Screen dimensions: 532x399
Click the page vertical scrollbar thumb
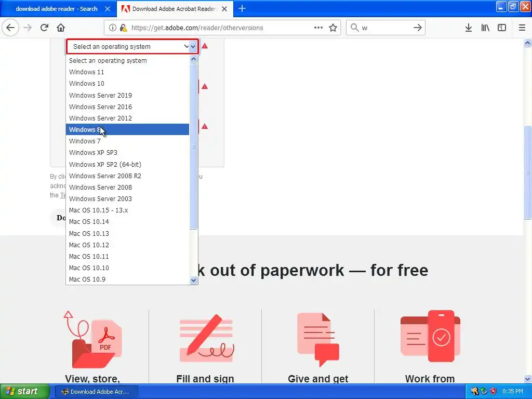click(x=528, y=172)
